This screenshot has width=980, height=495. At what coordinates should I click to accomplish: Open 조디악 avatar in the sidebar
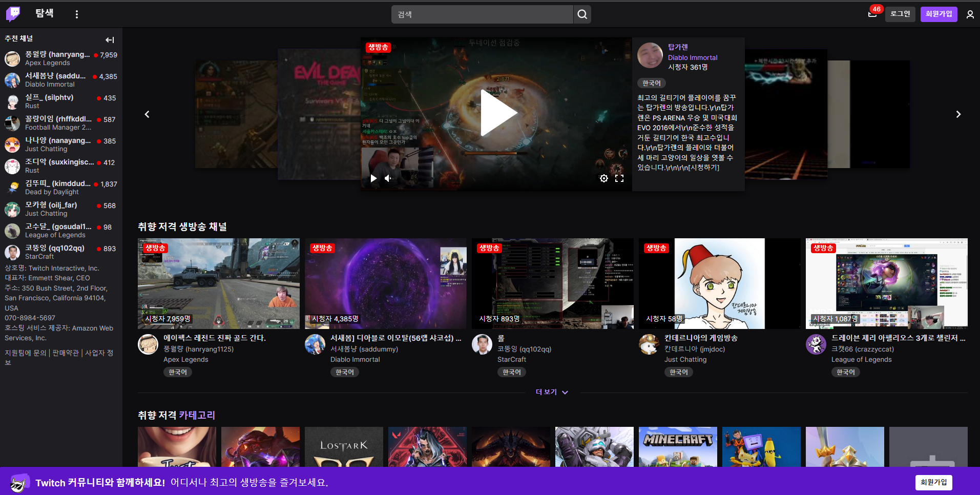[12, 167]
